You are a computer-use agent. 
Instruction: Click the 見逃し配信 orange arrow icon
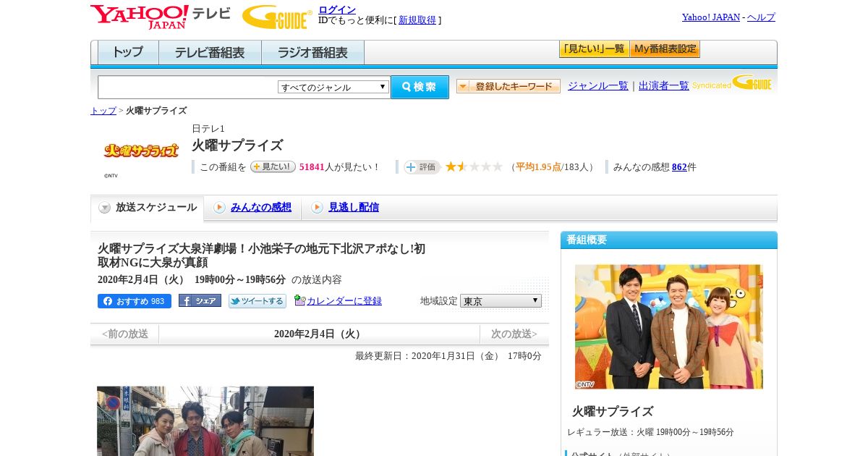[x=317, y=208]
